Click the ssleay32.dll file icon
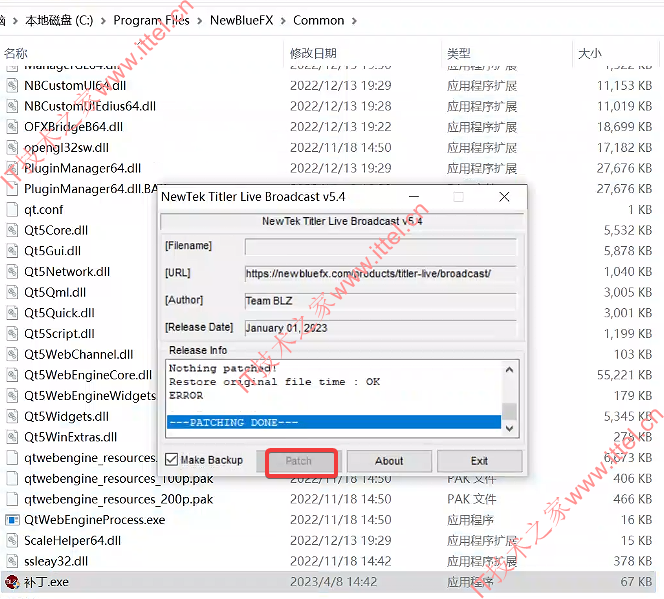The width and height of the screenshot is (664, 599). (12, 561)
